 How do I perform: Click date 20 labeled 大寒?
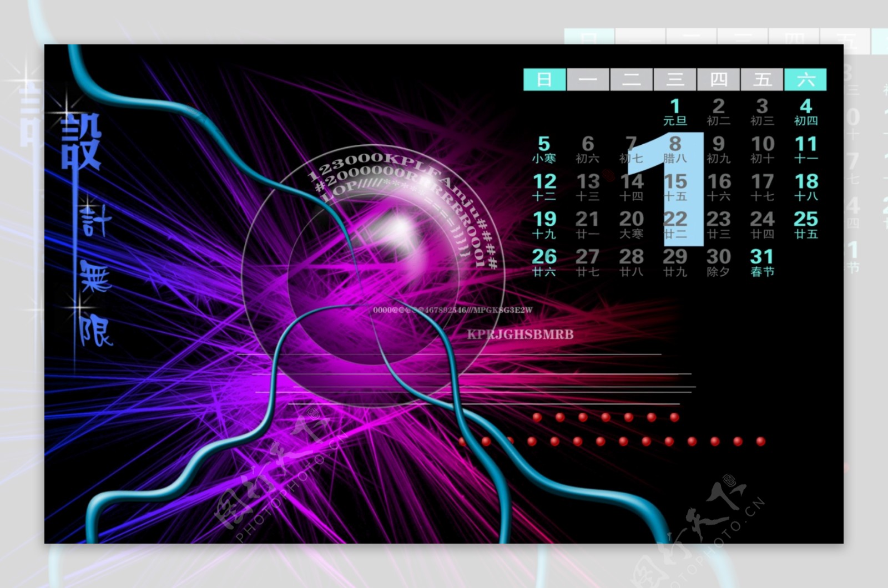[631, 225]
